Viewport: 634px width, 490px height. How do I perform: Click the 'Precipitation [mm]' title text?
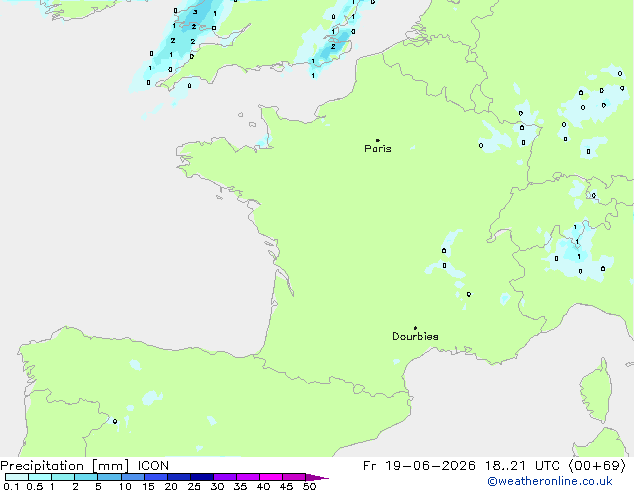point(65,466)
